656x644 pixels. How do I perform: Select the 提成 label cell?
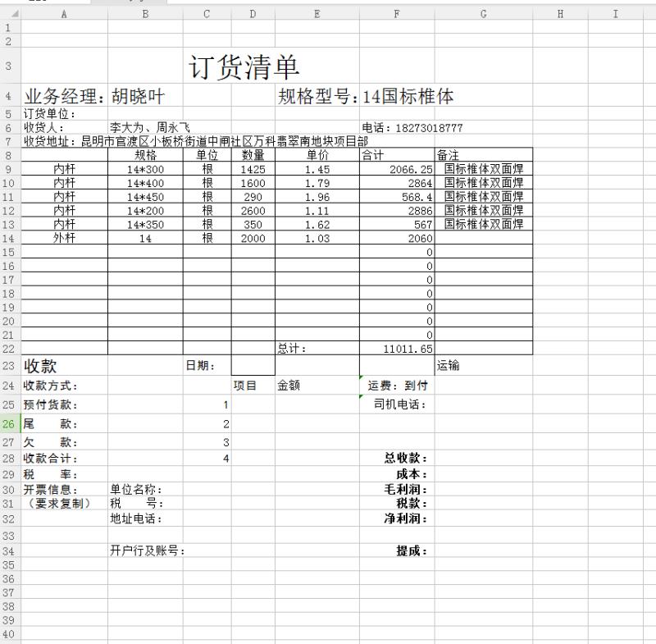pyautogui.click(x=397, y=550)
